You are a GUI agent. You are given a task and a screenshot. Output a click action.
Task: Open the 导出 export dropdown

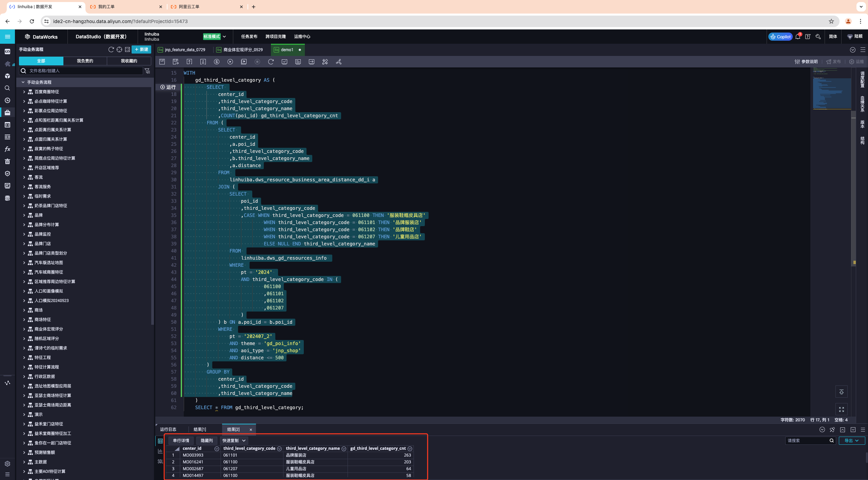pyautogui.click(x=852, y=440)
